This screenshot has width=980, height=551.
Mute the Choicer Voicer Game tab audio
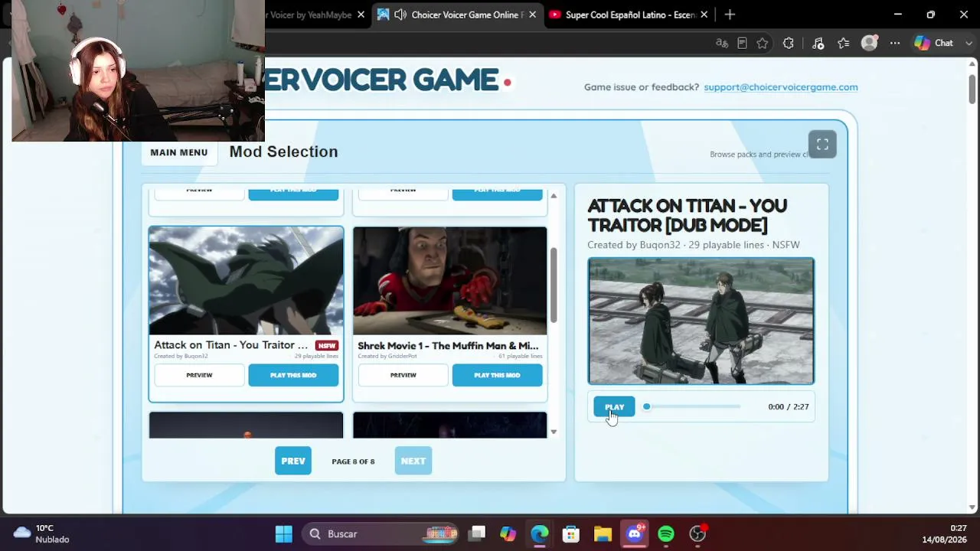[x=400, y=15]
